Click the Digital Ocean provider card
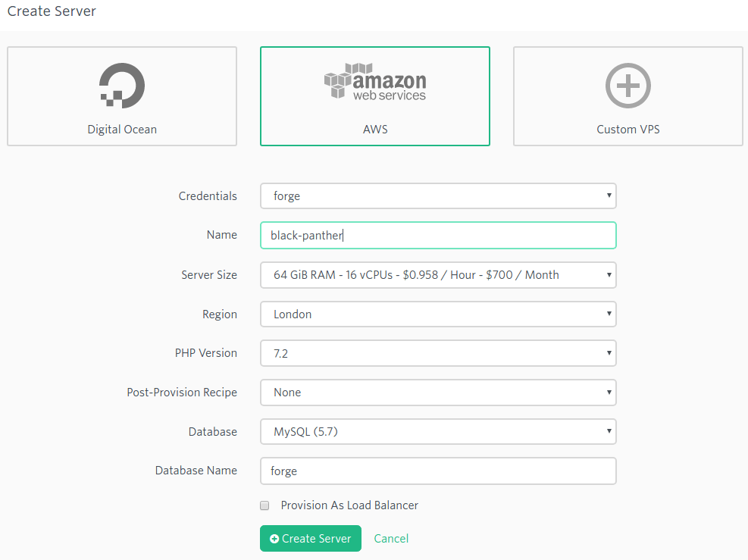Screen dimensions: 748x560 [121, 96]
